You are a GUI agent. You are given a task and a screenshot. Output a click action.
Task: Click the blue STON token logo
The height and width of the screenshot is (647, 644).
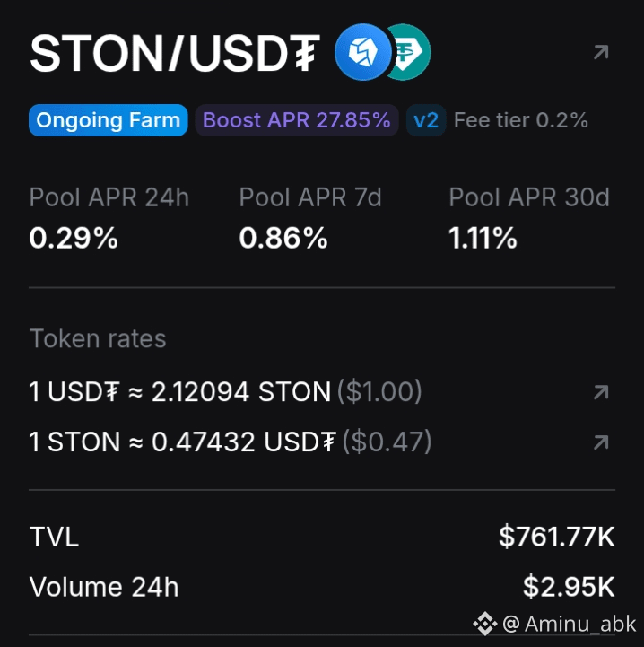(362, 52)
